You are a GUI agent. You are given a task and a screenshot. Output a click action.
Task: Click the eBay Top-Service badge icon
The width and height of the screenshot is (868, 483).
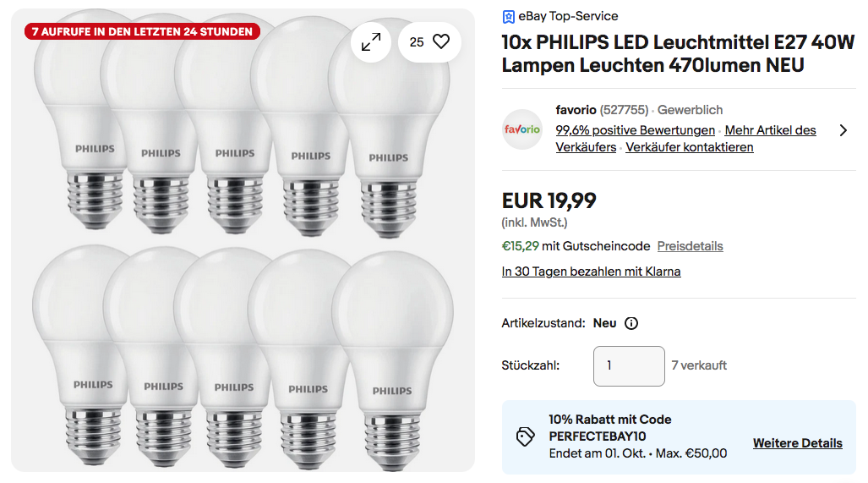click(508, 16)
